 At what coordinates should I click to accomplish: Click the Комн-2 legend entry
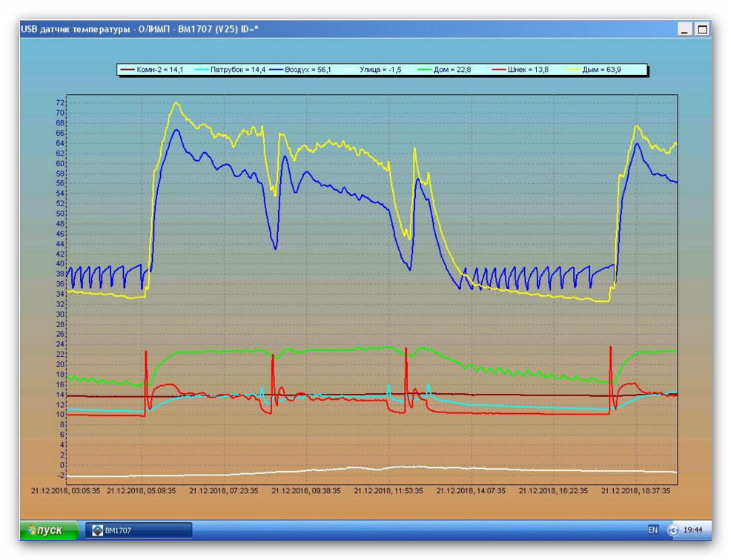152,70
